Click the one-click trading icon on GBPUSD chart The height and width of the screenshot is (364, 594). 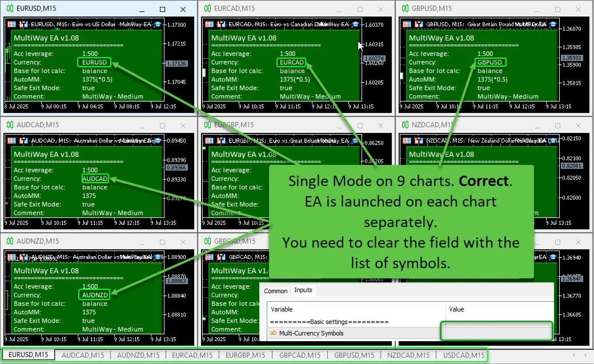(407, 25)
